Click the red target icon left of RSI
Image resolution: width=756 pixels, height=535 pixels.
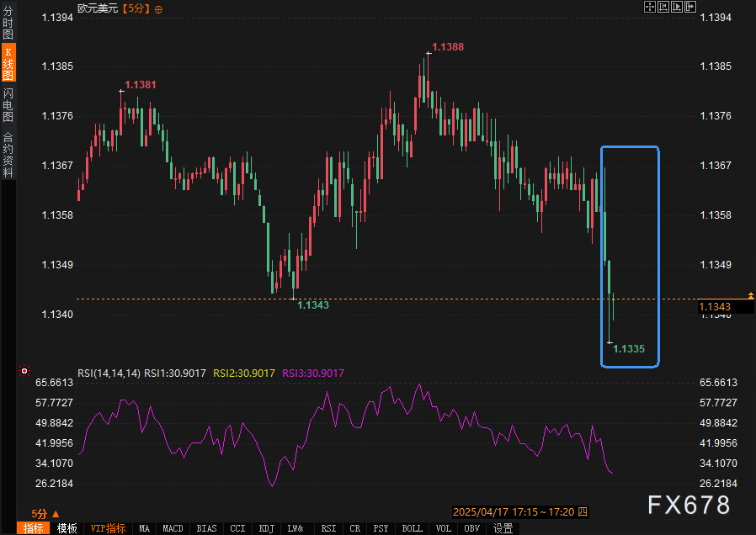[x=24, y=371]
